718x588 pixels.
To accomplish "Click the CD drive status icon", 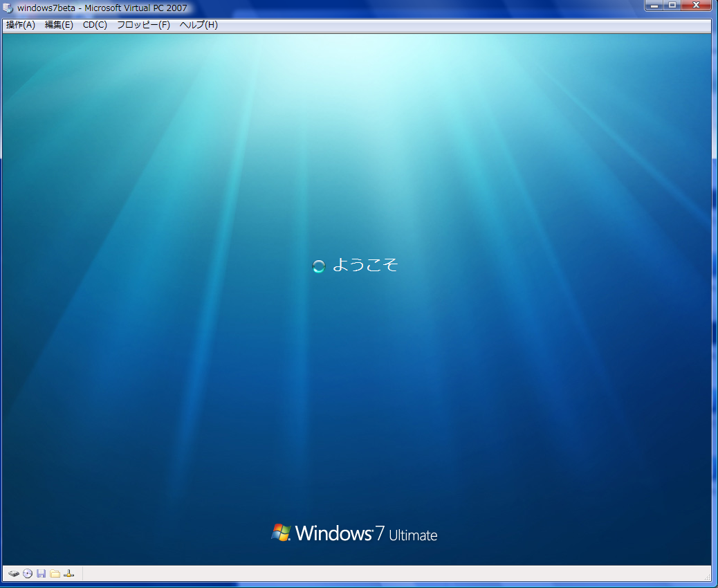I will coord(28,573).
